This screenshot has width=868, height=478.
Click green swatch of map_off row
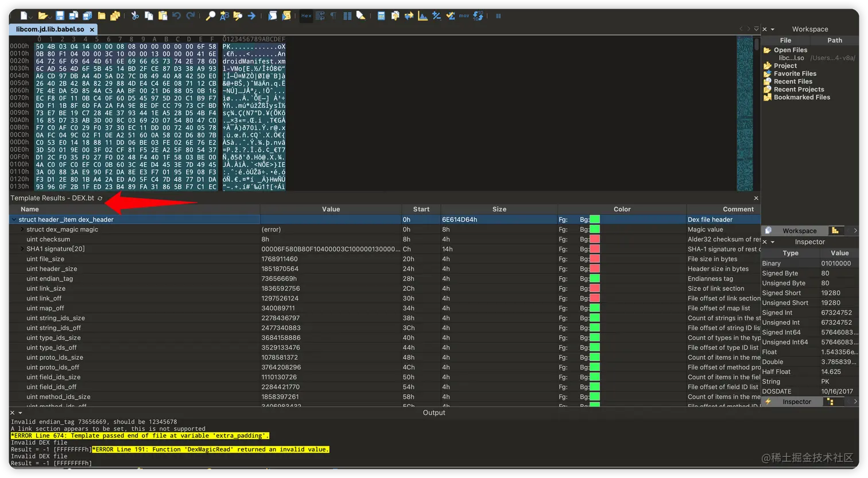point(595,308)
